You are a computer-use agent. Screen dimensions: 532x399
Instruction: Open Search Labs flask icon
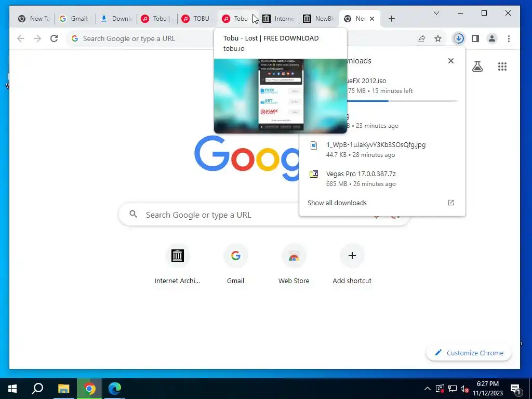coord(477,66)
